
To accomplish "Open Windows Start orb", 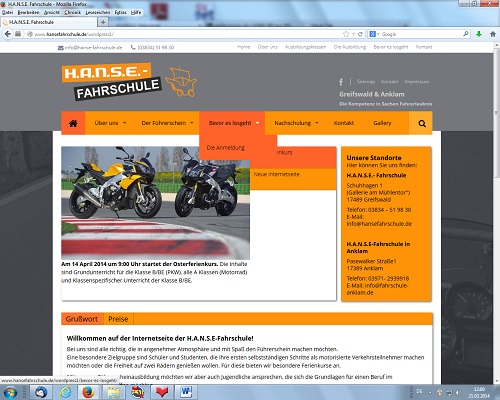I will pyautogui.click(x=10, y=393).
